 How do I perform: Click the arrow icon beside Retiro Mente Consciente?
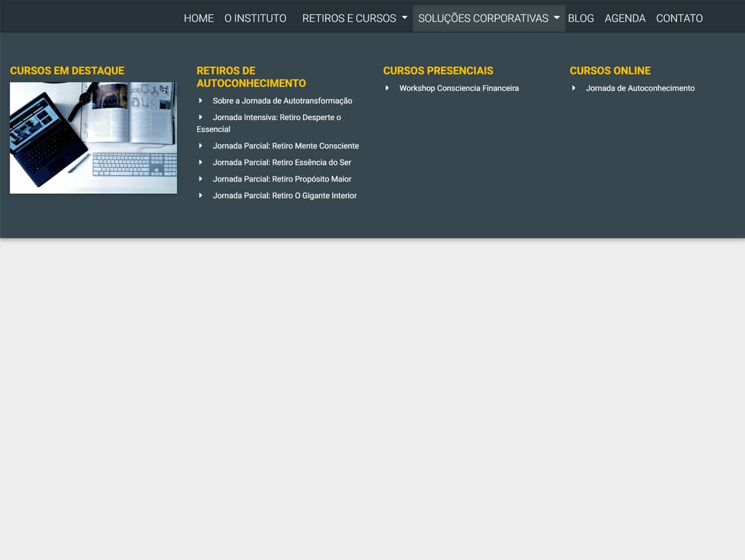(201, 146)
